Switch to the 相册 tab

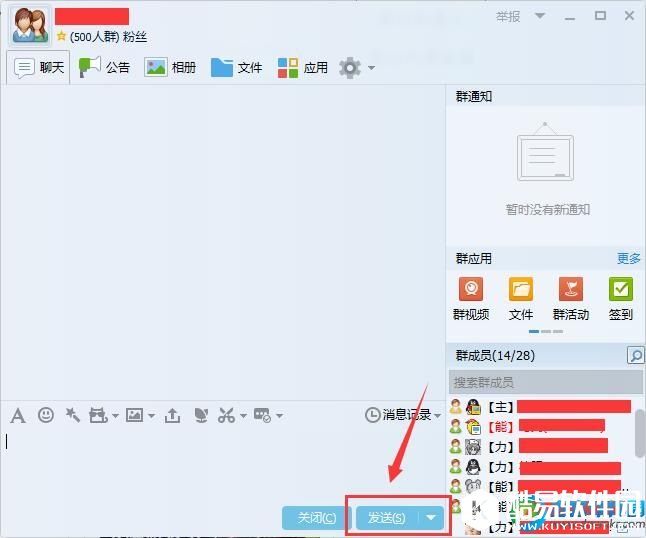pyautogui.click(x=170, y=67)
